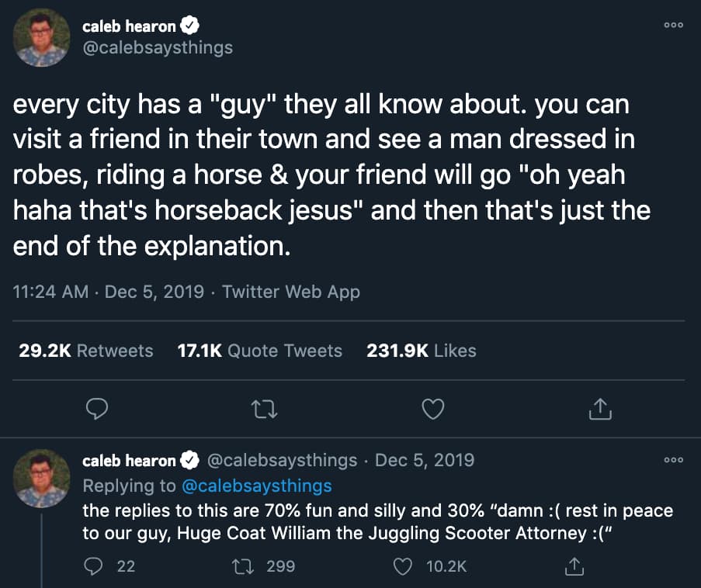Image resolution: width=701 pixels, height=588 pixels.
Task: Like the reply tweet with 10.2K likes
Action: (404, 566)
